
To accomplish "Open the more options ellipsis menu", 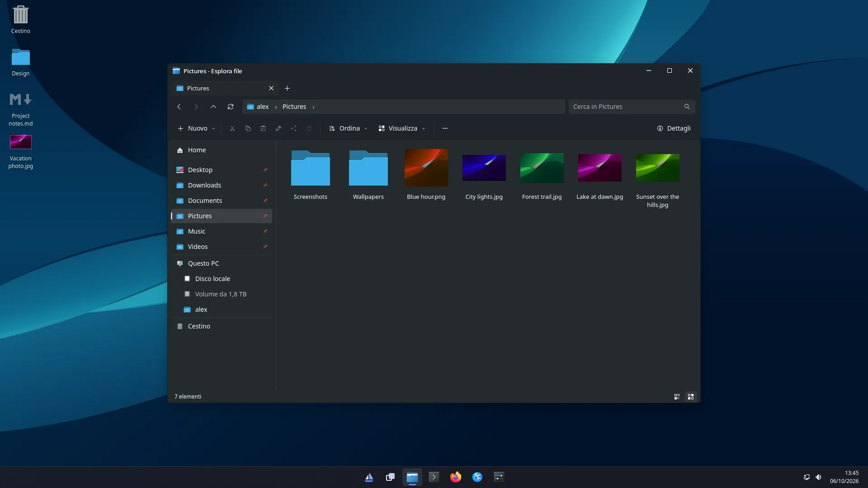I will click(x=445, y=128).
